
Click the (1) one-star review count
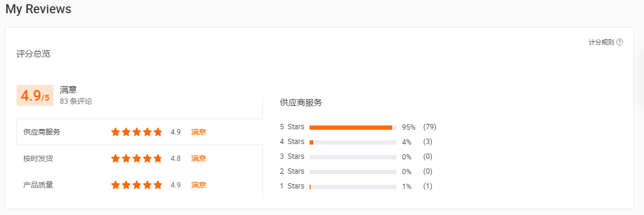pyautogui.click(x=428, y=186)
